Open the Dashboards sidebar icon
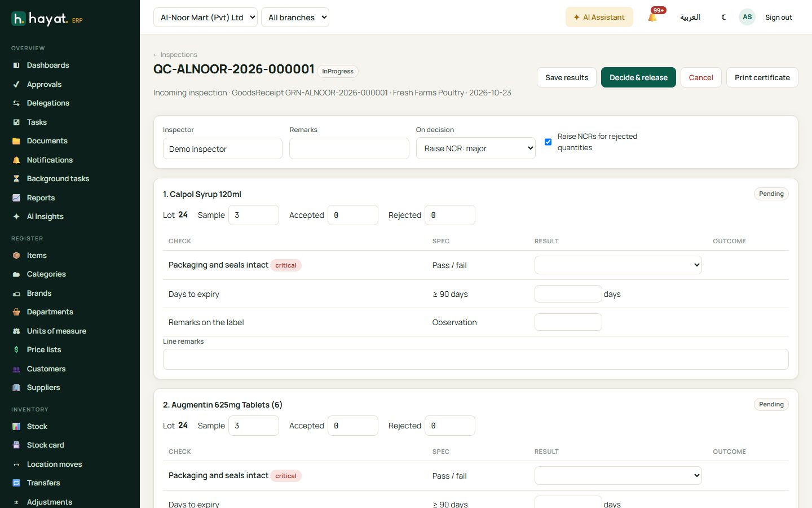 click(x=16, y=65)
